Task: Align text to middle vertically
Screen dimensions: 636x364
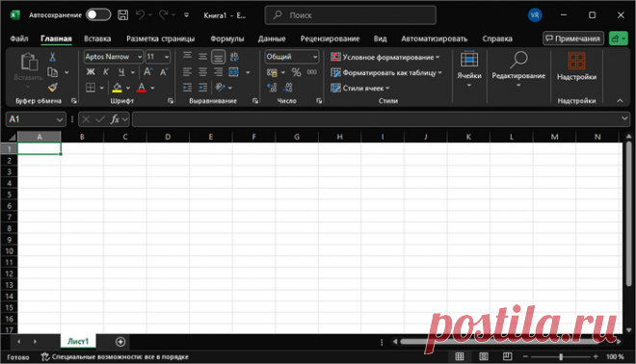Action: [x=202, y=57]
